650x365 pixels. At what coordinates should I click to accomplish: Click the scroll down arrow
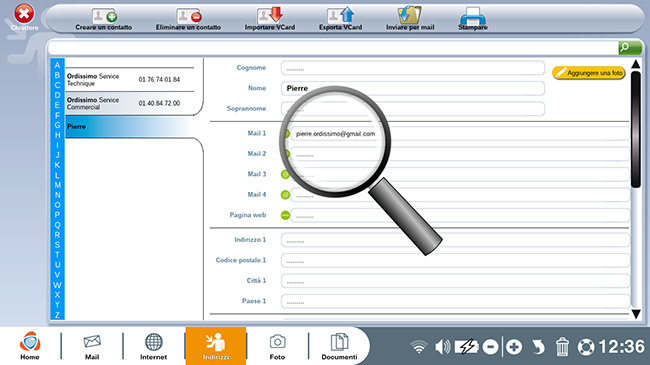636,314
